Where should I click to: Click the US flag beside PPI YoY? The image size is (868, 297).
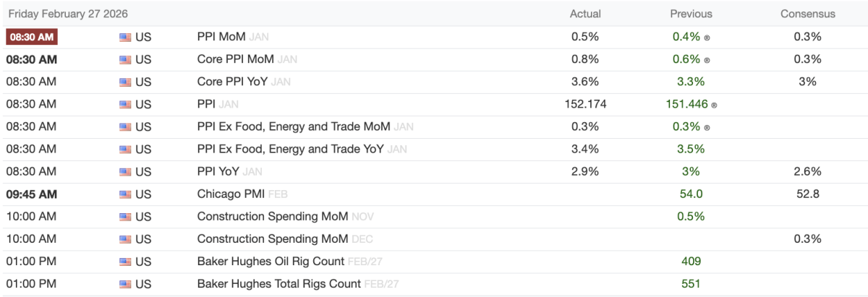tap(125, 172)
